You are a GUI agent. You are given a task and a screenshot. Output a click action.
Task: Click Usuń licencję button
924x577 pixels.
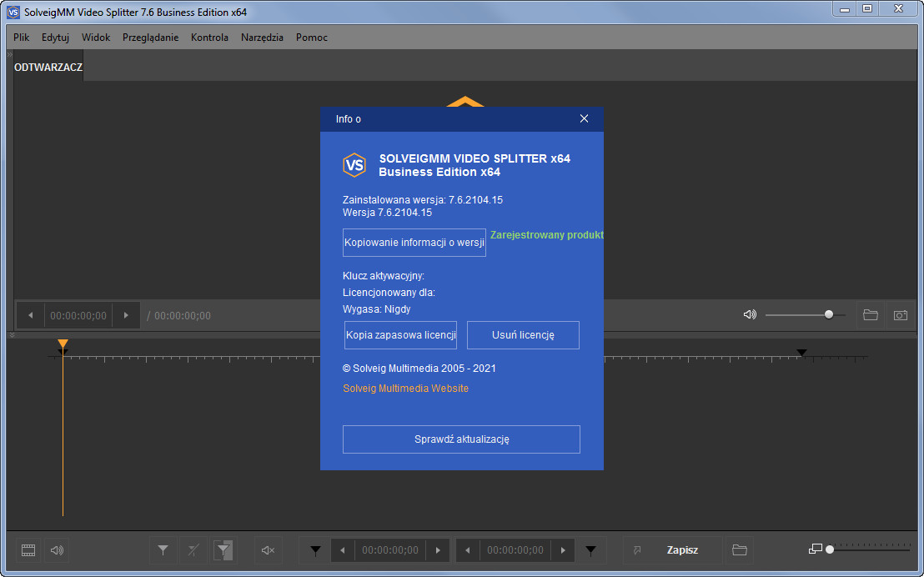[x=523, y=334]
